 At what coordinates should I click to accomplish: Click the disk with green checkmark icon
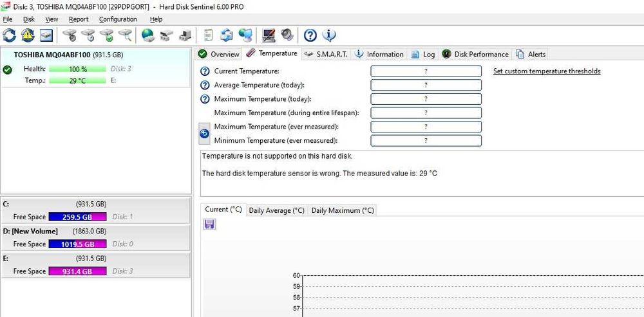click(107, 35)
